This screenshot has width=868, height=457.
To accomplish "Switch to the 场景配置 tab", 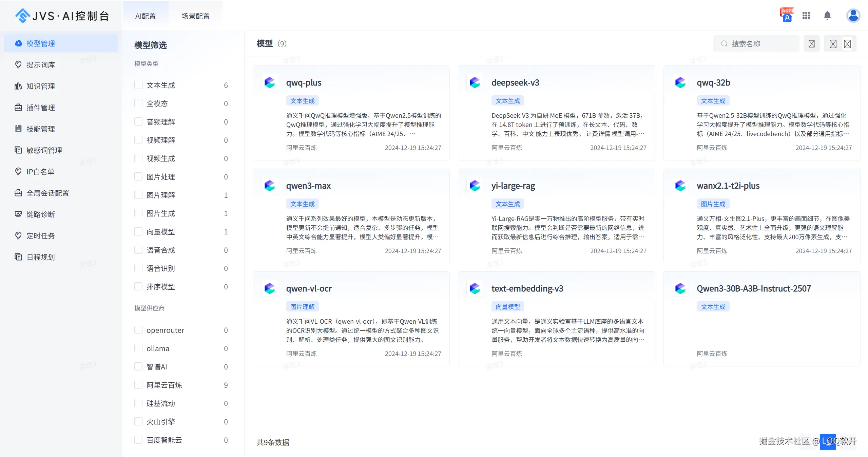I will (195, 16).
